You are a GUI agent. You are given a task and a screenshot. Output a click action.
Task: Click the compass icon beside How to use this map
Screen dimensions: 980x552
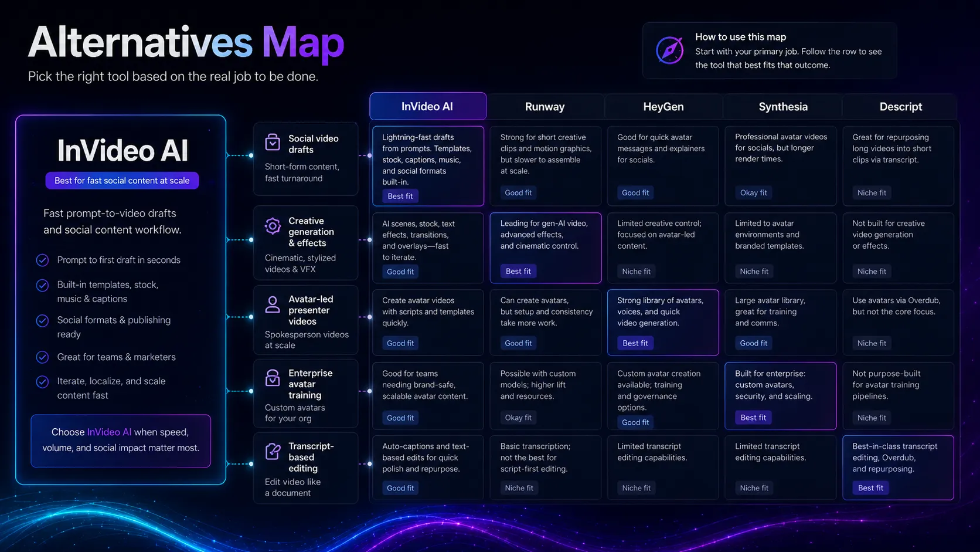click(x=669, y=50)
